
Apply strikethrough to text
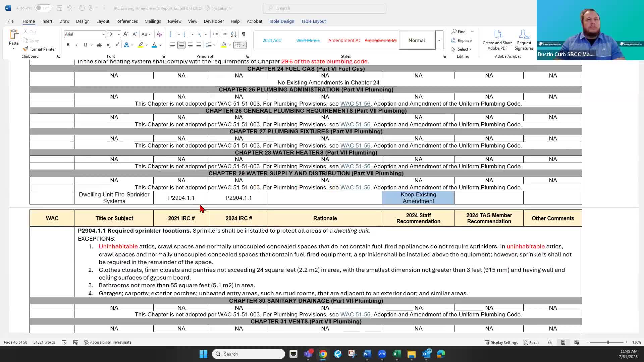tap(99, 45)
